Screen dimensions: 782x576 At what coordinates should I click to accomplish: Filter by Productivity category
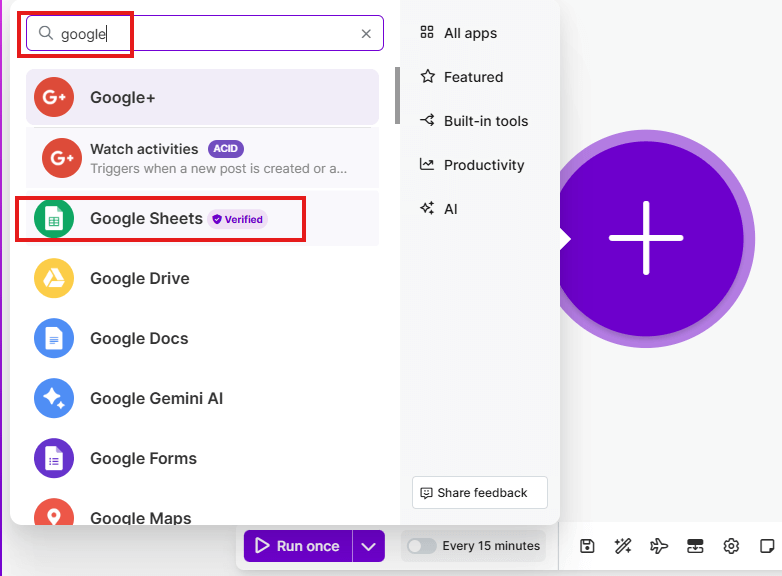pyautogui.click(x=472, y=165)
